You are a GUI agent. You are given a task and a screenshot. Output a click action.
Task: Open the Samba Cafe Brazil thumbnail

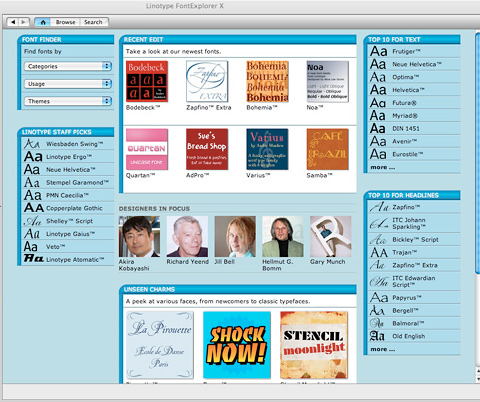tap(327, 149)
